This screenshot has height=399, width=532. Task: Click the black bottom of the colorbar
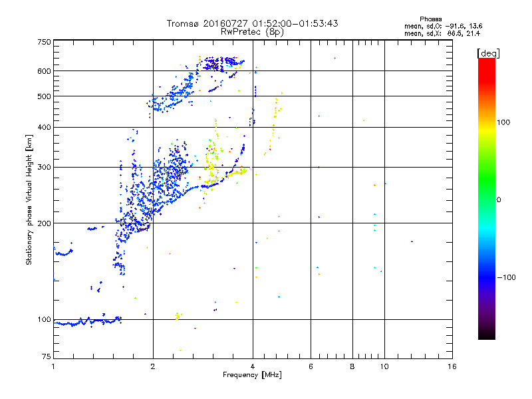(487, 334)
